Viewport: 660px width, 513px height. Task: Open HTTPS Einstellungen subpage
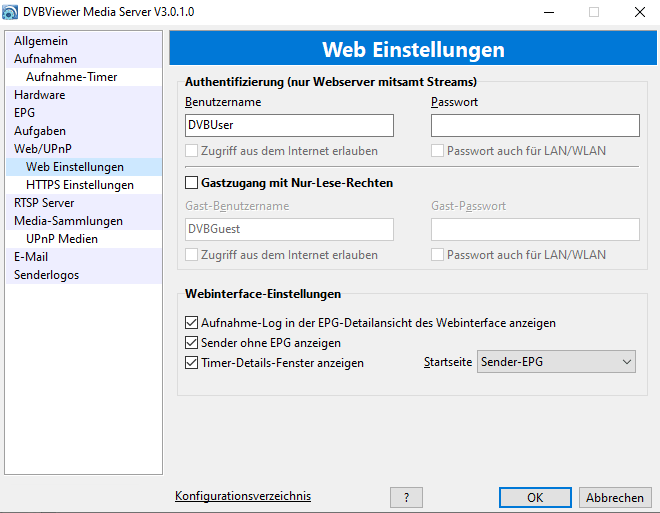click(84, 185)
